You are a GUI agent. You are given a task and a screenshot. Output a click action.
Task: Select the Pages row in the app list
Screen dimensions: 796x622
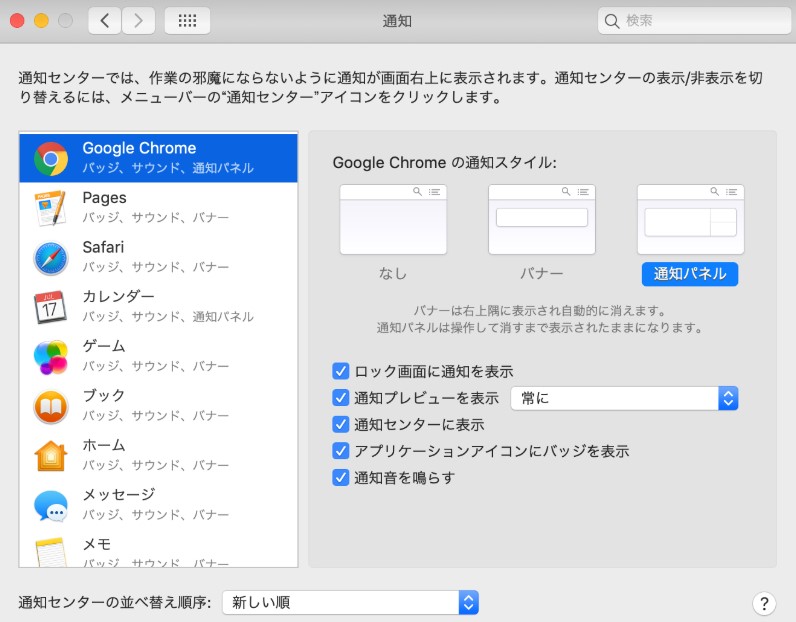(158, 207)
